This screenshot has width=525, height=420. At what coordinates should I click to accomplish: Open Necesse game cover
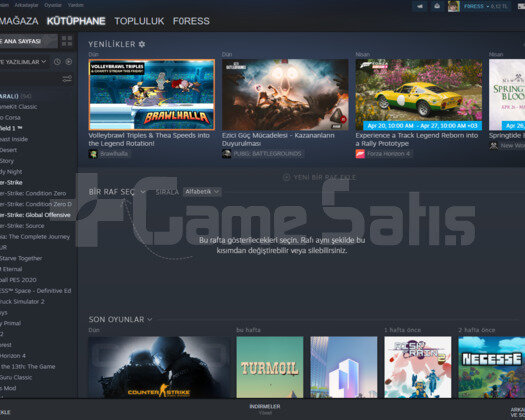492,367
